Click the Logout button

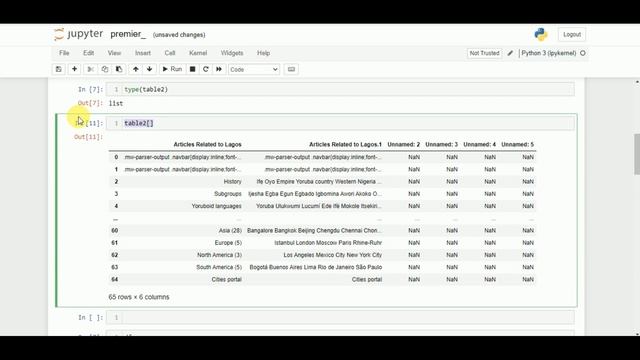[x=572, y=35]
